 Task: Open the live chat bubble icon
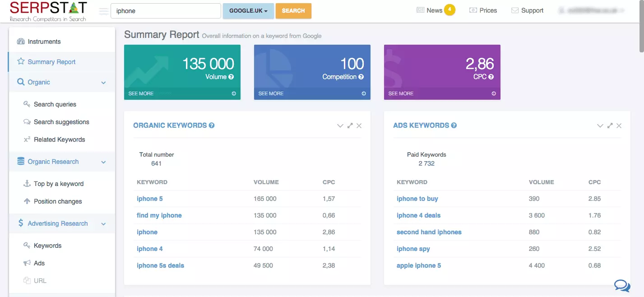coord(622,285)
